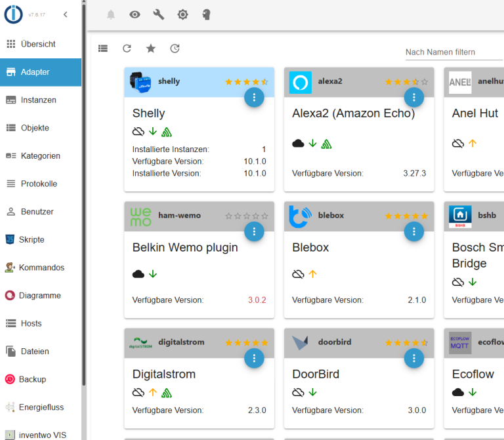Open three-dot menu on doorbird card
The width and height of the screenshot is (504, 440).
click(x=414, y=358)
